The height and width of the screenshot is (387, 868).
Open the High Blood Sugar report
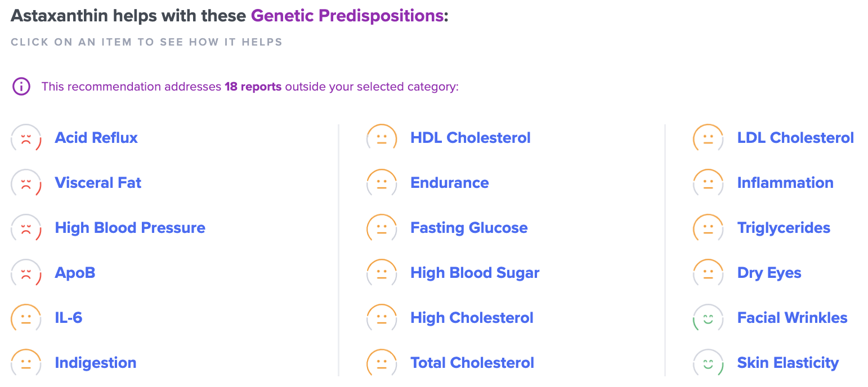475,273
